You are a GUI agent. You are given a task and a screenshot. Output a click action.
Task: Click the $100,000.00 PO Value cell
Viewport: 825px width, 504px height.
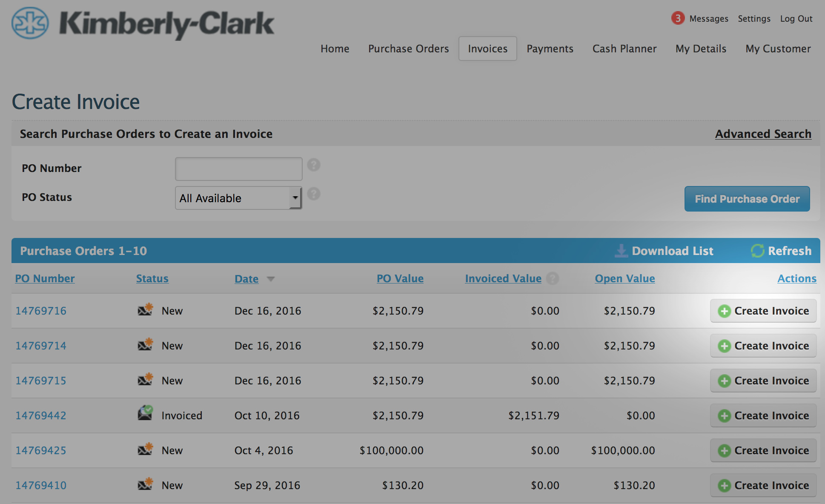point(392,451)
